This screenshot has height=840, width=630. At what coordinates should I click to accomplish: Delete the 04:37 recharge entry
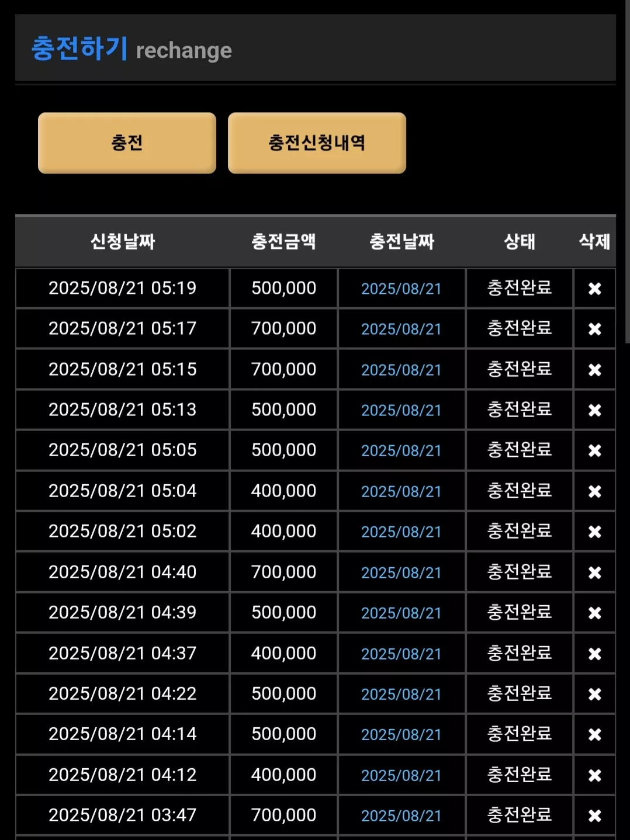[x=594, y=654]
